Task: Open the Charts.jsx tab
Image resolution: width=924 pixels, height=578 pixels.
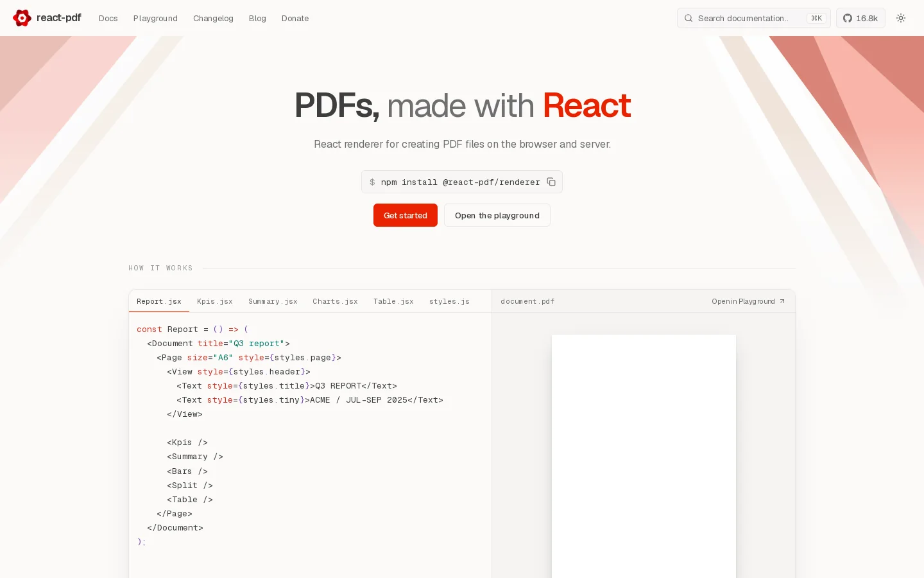Action: (336, 301)
